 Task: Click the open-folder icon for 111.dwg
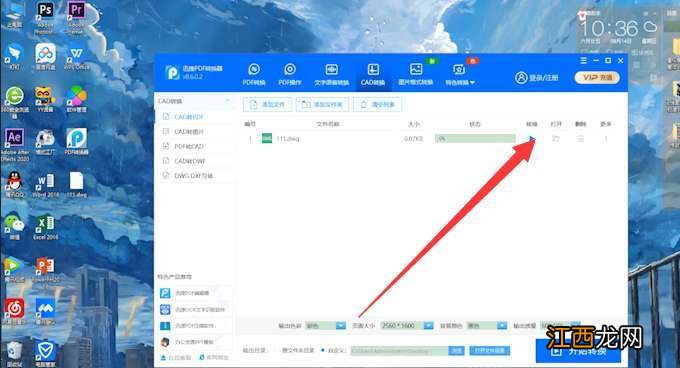coord(556,139)
